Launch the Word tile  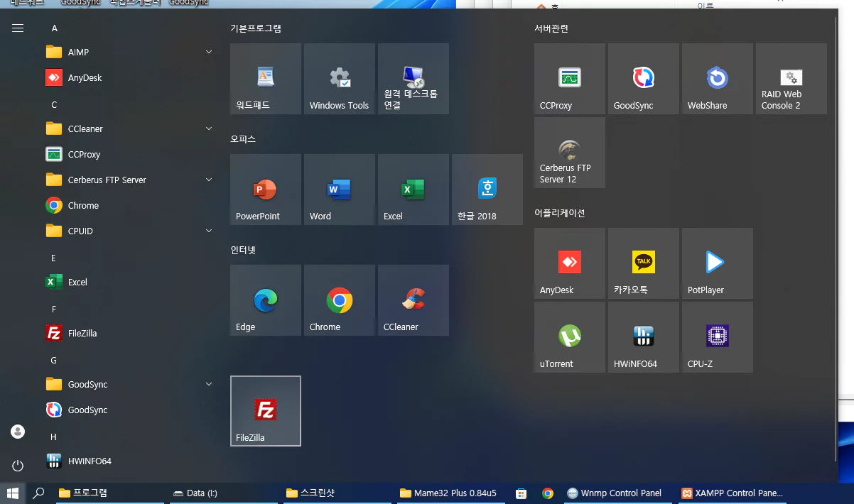tap(340, 190)
